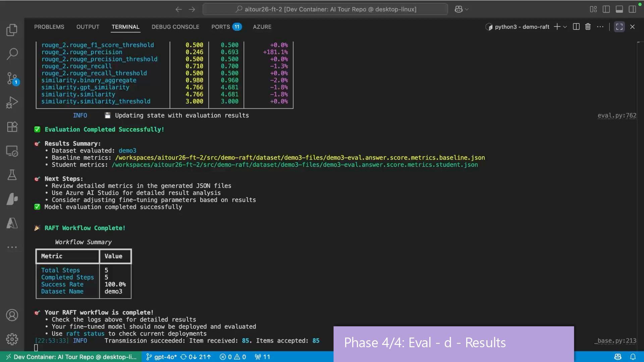This screenshot has height=362, width=644.
Task: Open the Remote Explorer view
Action: tap(12, 151)
